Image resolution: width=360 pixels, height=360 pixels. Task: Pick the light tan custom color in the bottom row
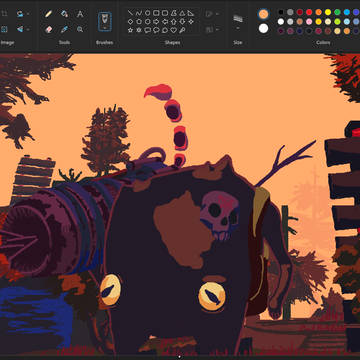(337, 31)
